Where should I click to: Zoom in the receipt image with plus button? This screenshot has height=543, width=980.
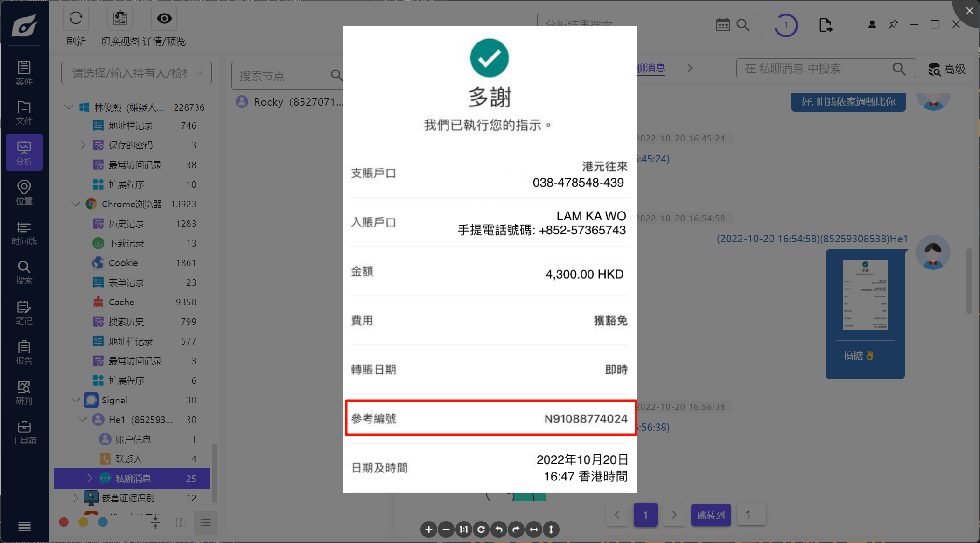click(428, 529)
